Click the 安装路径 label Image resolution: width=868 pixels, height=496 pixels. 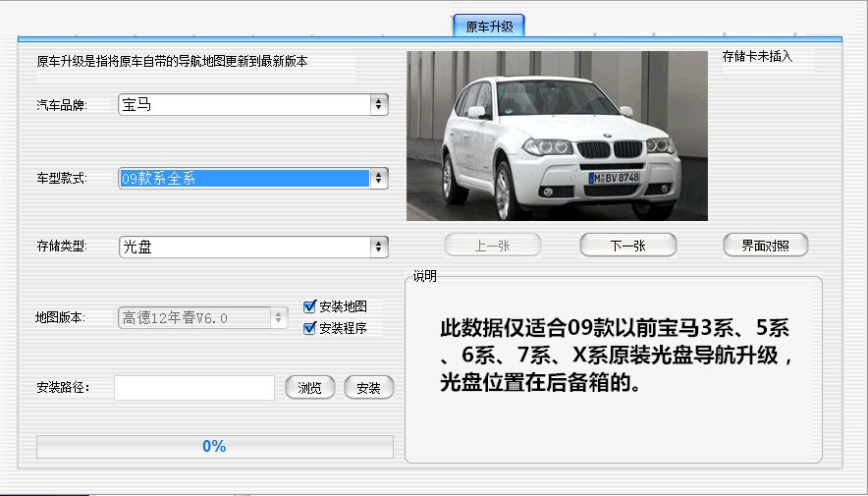63,388
